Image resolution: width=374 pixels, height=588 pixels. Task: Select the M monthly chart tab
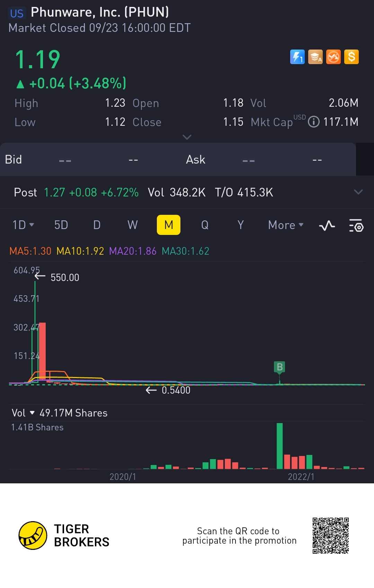point(169,225)
